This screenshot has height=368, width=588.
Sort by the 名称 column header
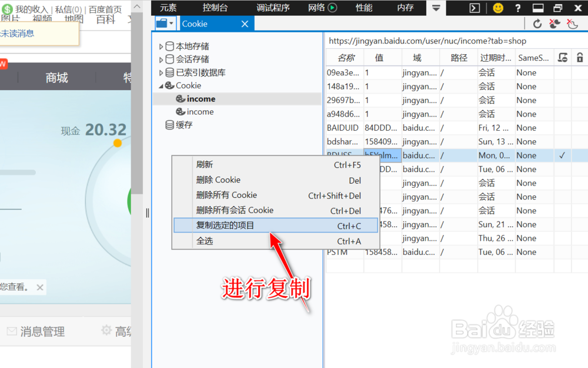click(x=345, y=58)
